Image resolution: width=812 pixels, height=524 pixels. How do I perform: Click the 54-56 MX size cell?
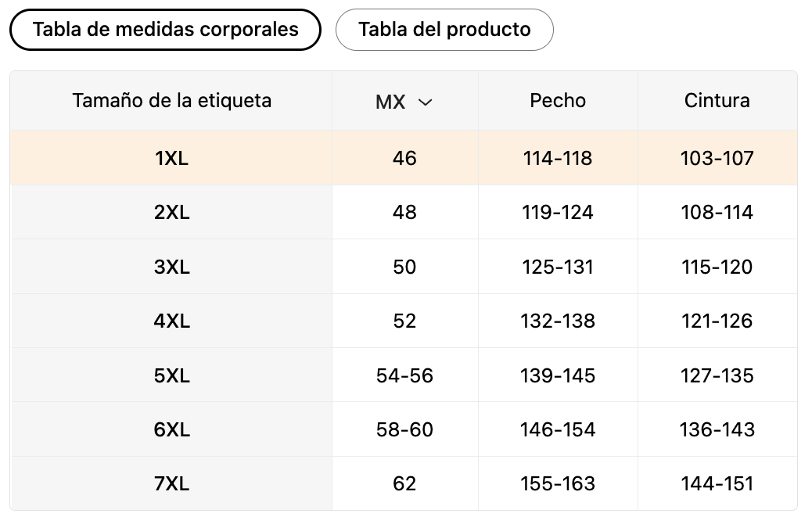tap(404, 375)
